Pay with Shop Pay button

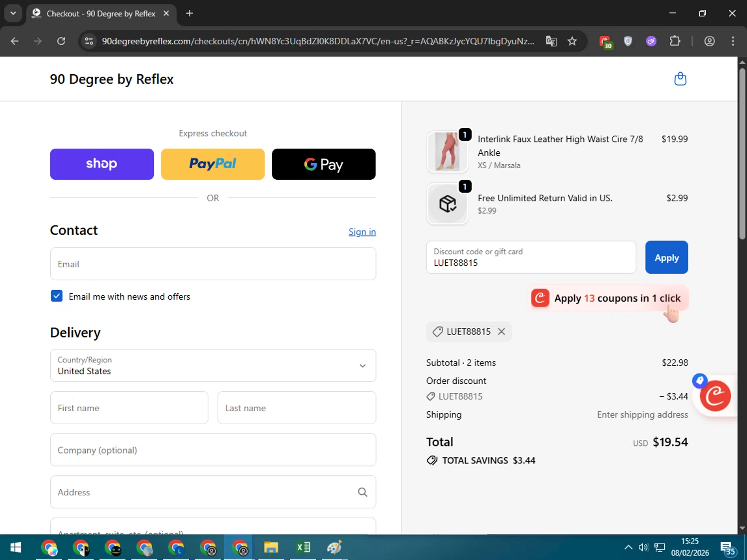click(x=102, y=164)
